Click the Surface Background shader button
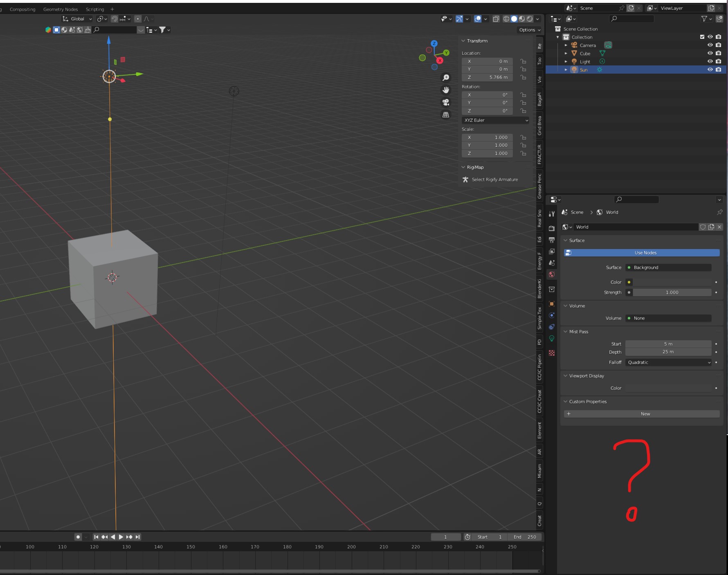Viewport: 728px width, 575px height. [x=669, y=267]
